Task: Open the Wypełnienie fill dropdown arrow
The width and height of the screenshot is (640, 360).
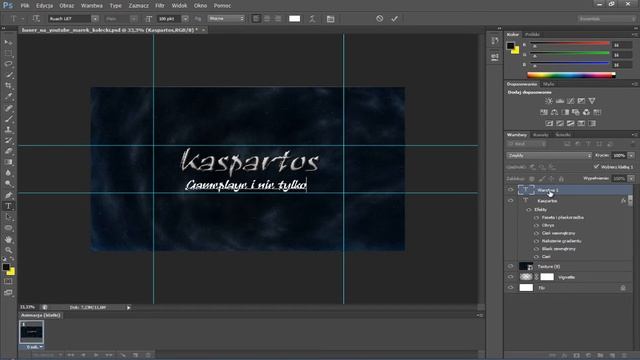Action: click(631, 179)
